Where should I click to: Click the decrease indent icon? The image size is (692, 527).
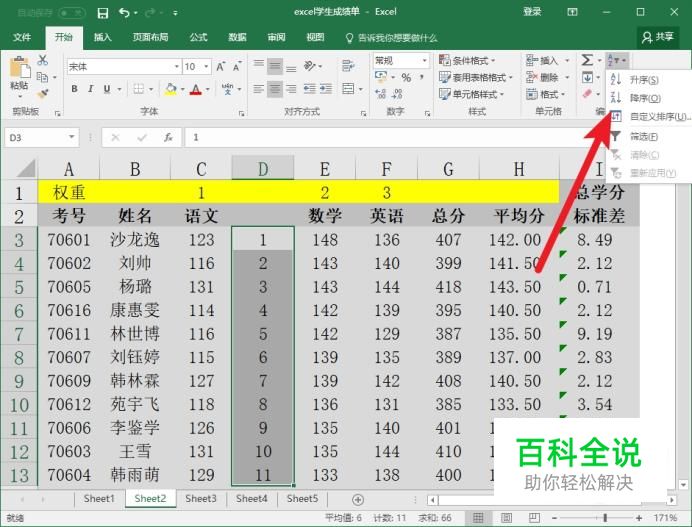(x=309, y=89)
